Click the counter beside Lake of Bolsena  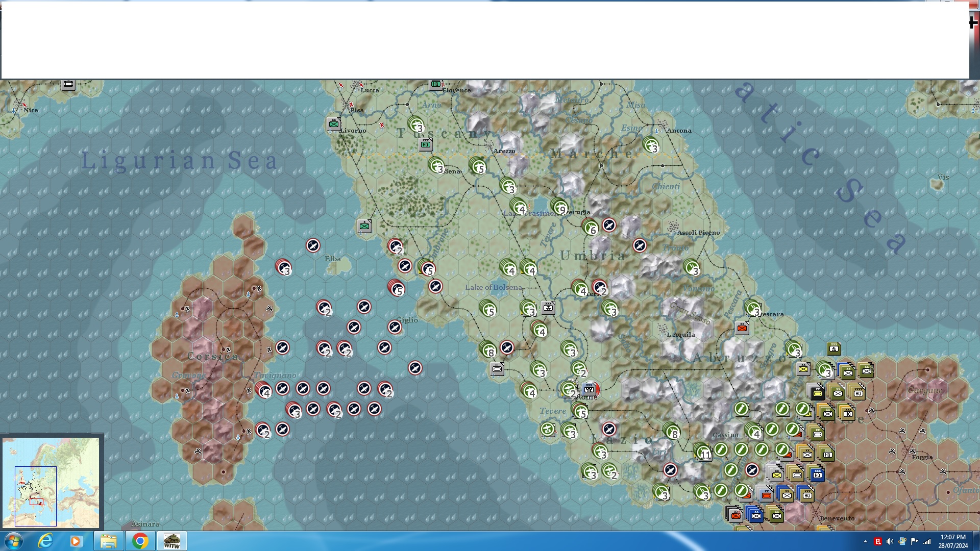548,308
